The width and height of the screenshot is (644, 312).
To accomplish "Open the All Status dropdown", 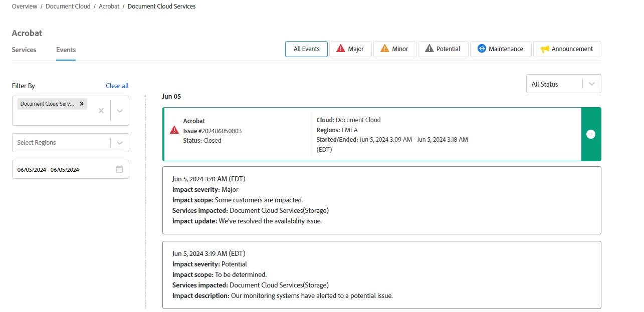I will pyautogui.click(x=564, y=84).
